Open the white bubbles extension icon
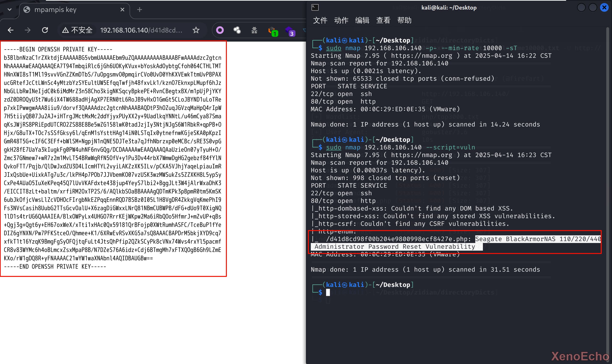The image size is (612, 364). (237, 30)
